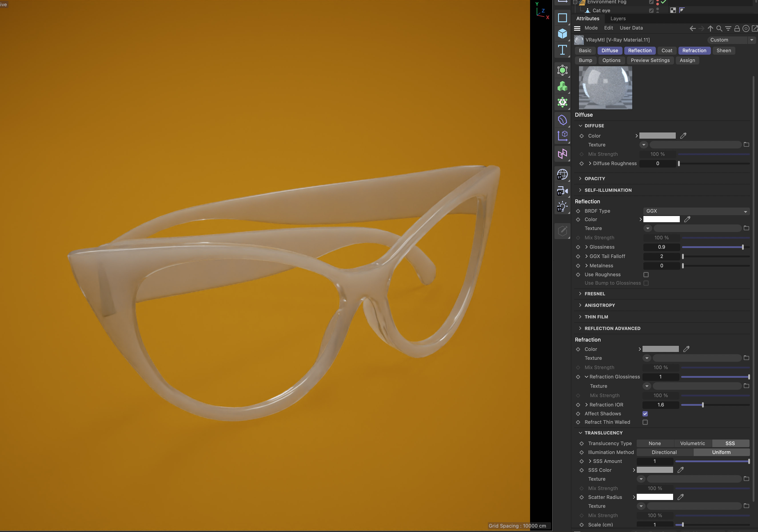Open the Attributes search icon

coord(719,28)
